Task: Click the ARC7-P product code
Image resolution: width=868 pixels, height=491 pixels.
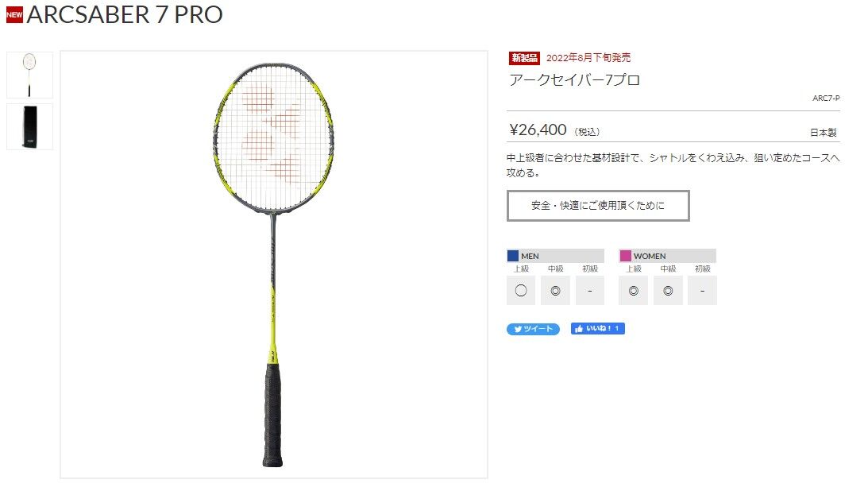Action: (826, 98)
